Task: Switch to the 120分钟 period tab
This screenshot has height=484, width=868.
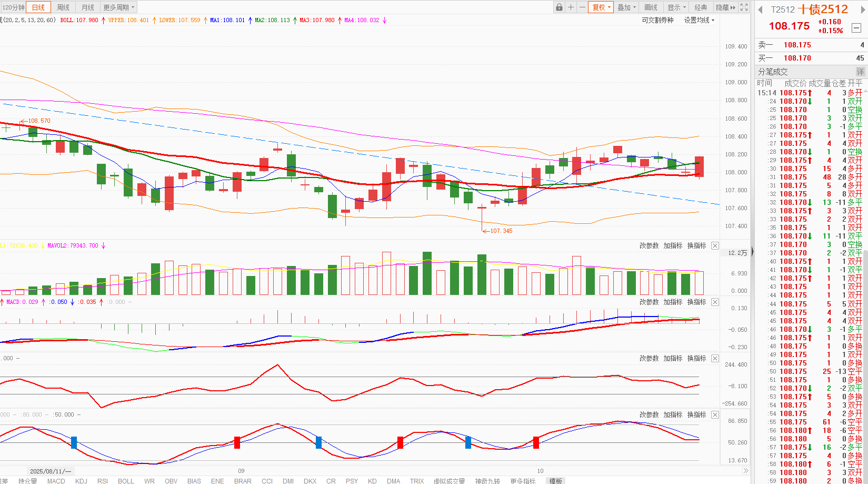Action: [13, 7]
